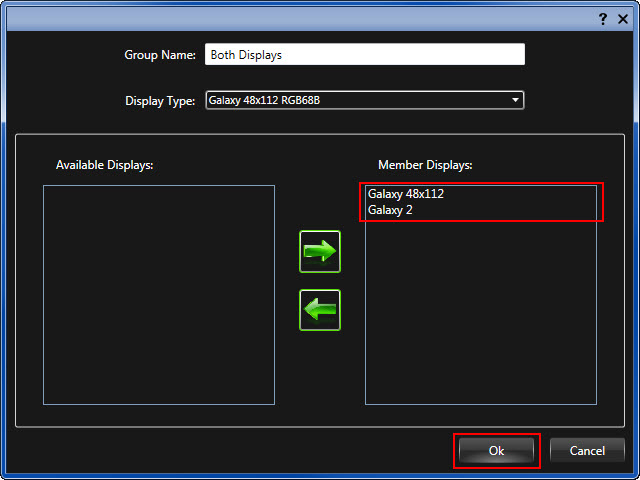Confirm the group with the Ok button
The width and height of the screenshot is (640, 480).
(x=496, y=450)
